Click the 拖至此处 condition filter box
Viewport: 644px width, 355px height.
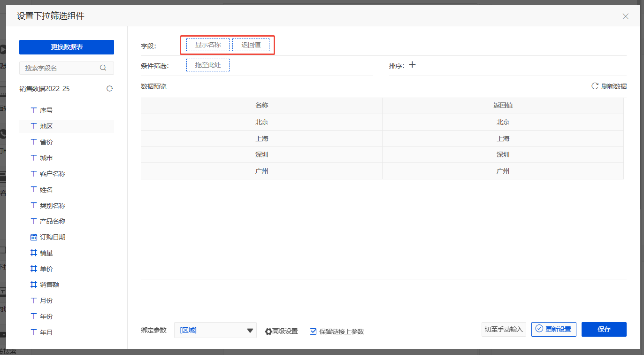click(x=208, y=65)
